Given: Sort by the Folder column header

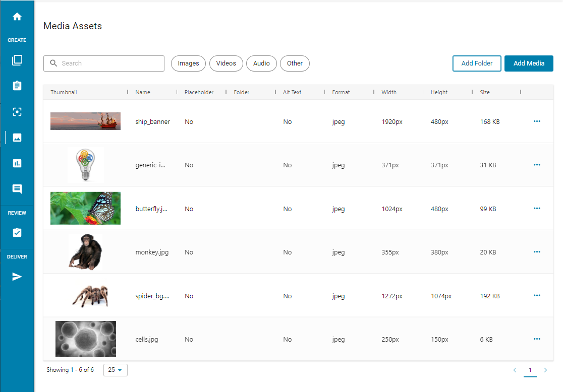Looking at the screenshot, I should pos(241,92).
